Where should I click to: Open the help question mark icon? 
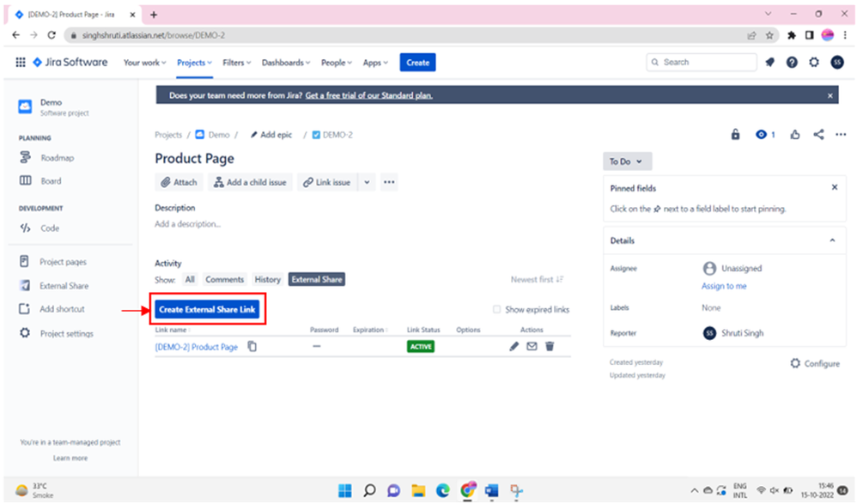coord(792,63)
